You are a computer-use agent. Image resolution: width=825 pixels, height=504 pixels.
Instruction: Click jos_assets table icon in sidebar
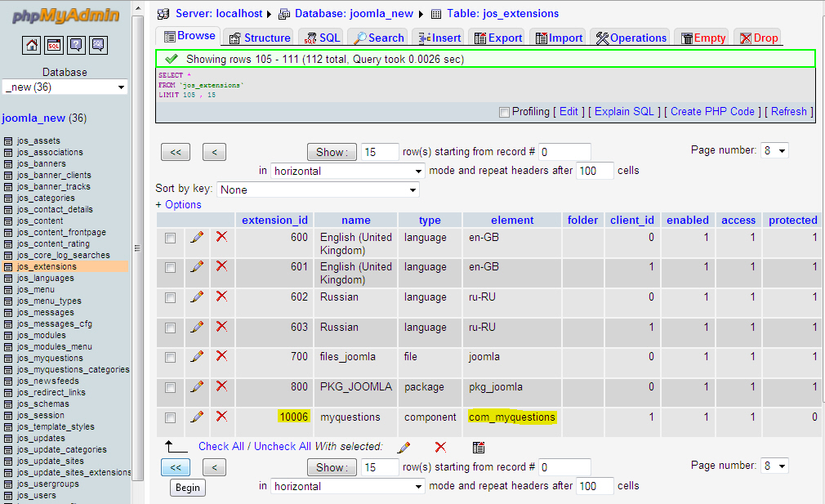pos(8,141)
